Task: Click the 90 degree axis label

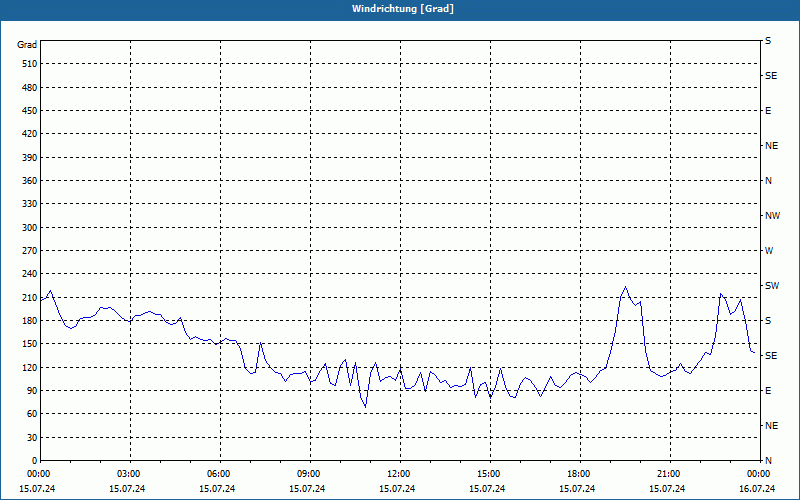Action: [32, 391]
